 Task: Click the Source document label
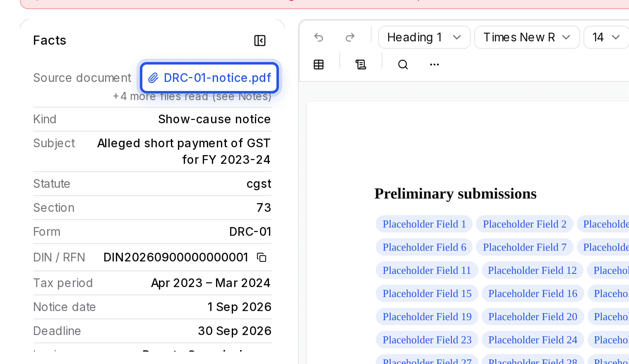point(82,78)
